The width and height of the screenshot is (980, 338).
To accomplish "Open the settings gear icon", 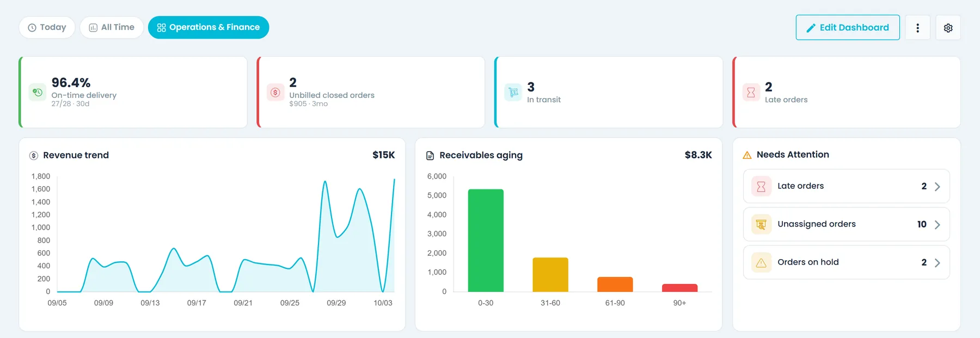I will point(948,28).
